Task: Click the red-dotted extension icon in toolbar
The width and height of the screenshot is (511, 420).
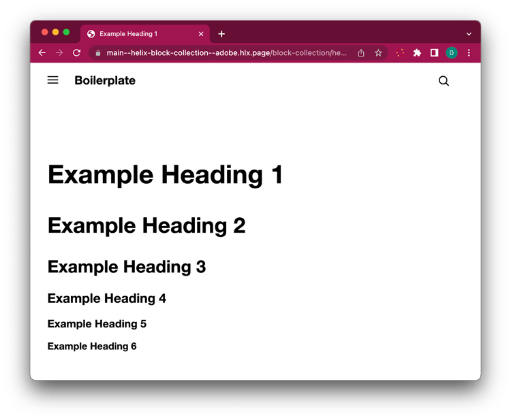Action: pyautogui.click(x=400, y=53)
